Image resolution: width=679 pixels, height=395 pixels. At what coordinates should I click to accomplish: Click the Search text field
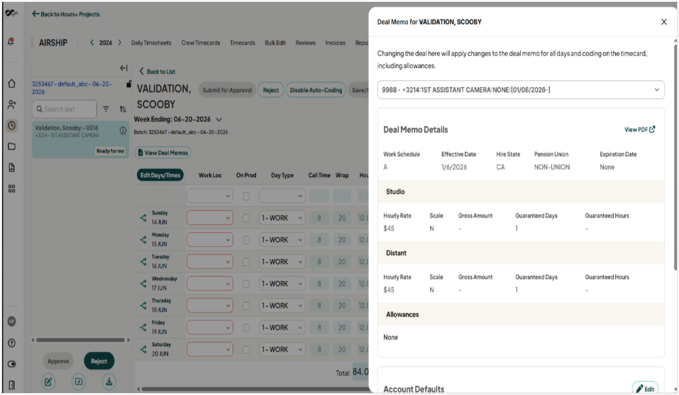pos(64,109)
